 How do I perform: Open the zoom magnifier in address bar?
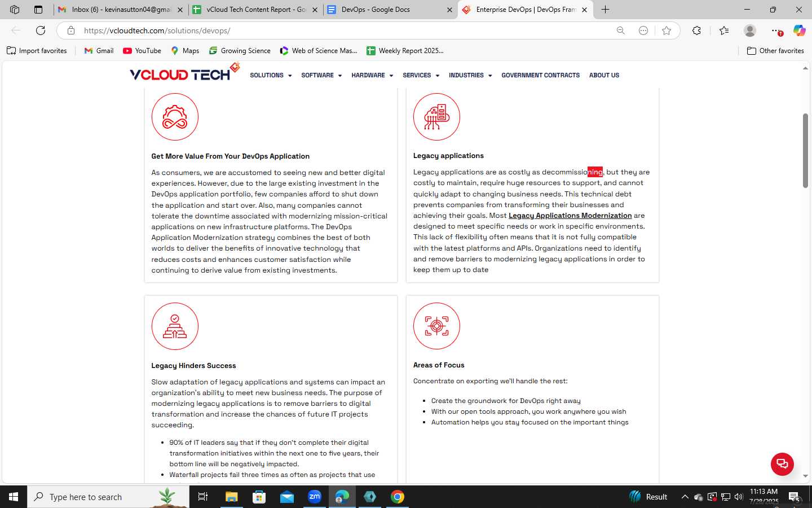pos(621,30)
